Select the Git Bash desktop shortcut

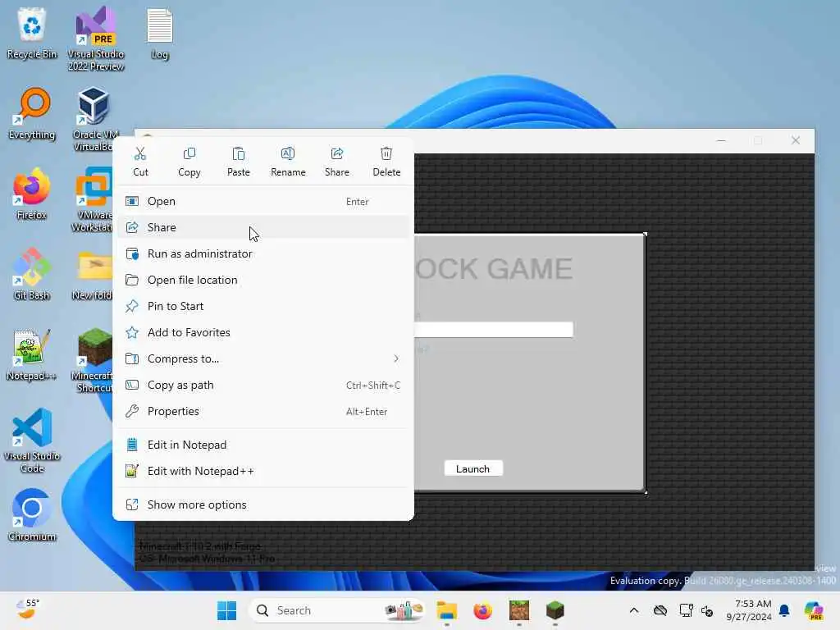tap(32, 274)
